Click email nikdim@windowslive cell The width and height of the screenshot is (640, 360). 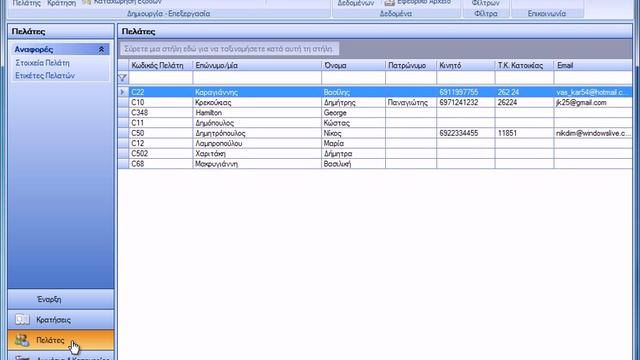pyautogui.click(x=593, y=133)
